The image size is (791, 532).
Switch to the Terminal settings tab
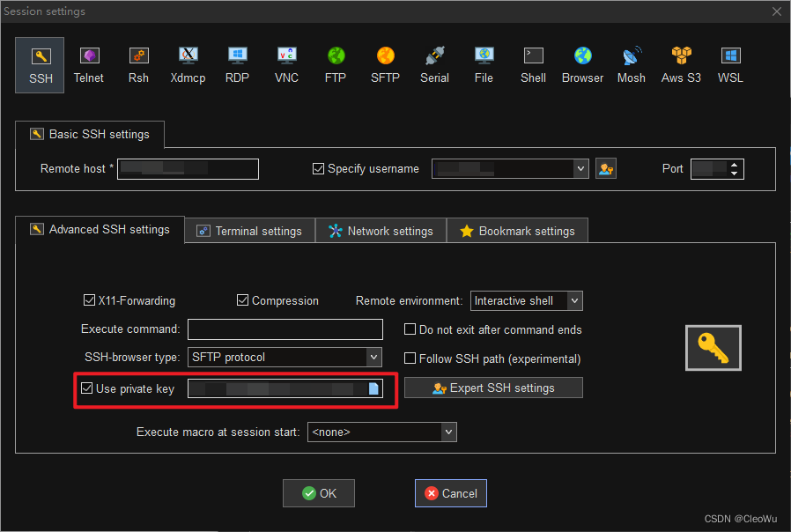pyautogui.click(x=250, y=231)
